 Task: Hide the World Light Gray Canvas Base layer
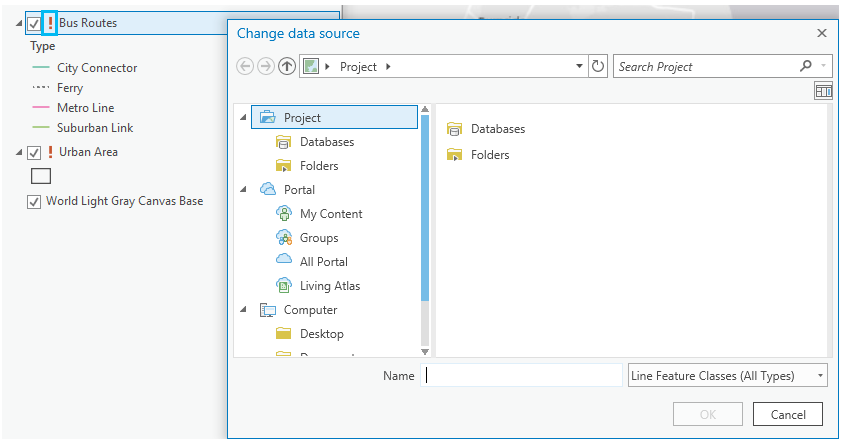pos(34,201)
